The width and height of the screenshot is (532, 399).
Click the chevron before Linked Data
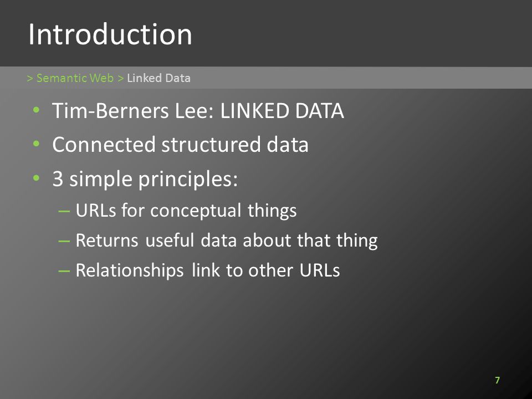tap(120, 78)
